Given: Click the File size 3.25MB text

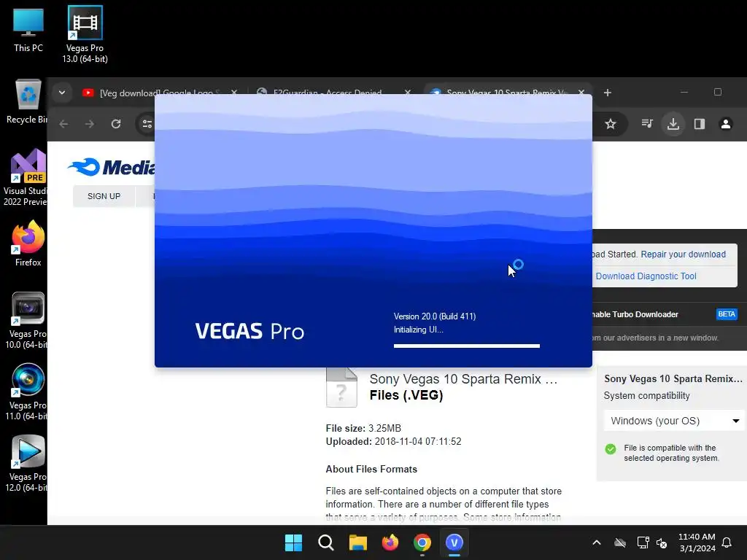Looking at the screenshot, I should (363, 428).
